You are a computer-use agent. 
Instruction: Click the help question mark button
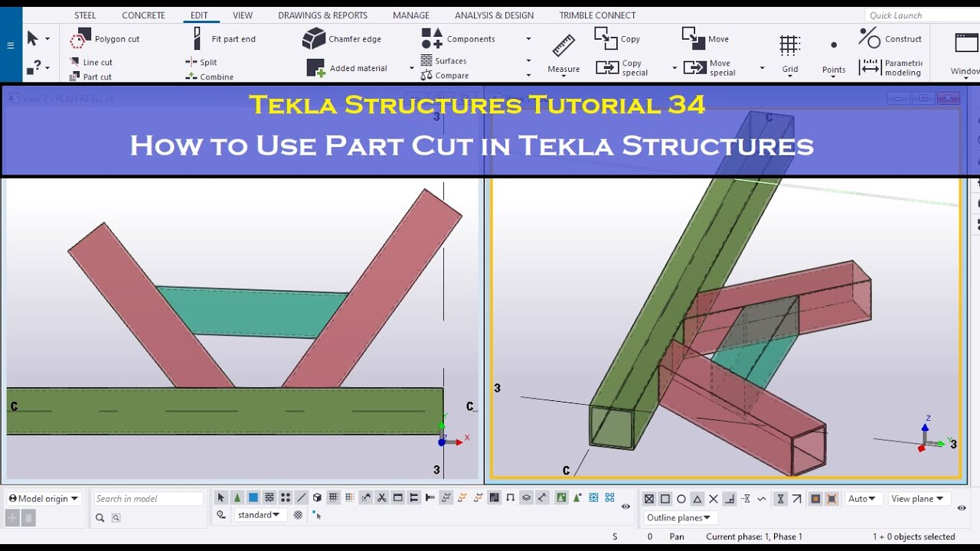click(x=34, y=69)
